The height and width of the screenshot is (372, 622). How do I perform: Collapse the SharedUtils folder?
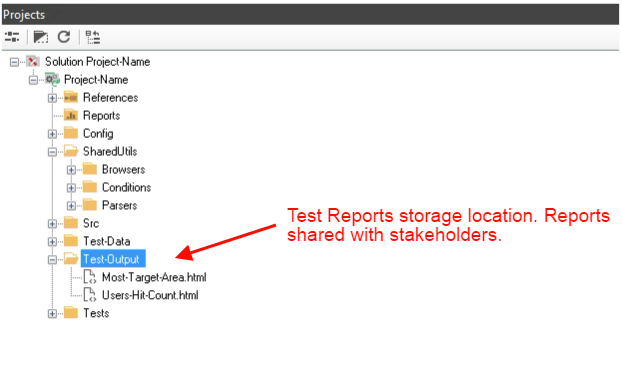(x=52, y=152)
